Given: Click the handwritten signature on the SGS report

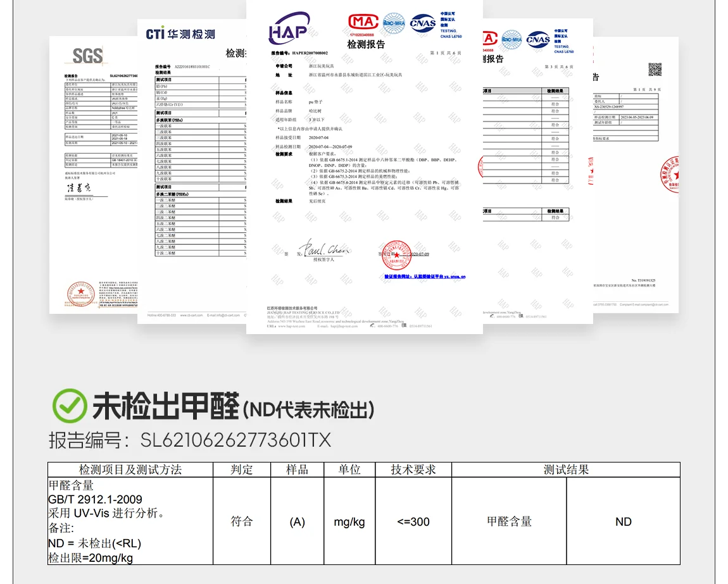Looking at the screenshot, I should (78, 188).
